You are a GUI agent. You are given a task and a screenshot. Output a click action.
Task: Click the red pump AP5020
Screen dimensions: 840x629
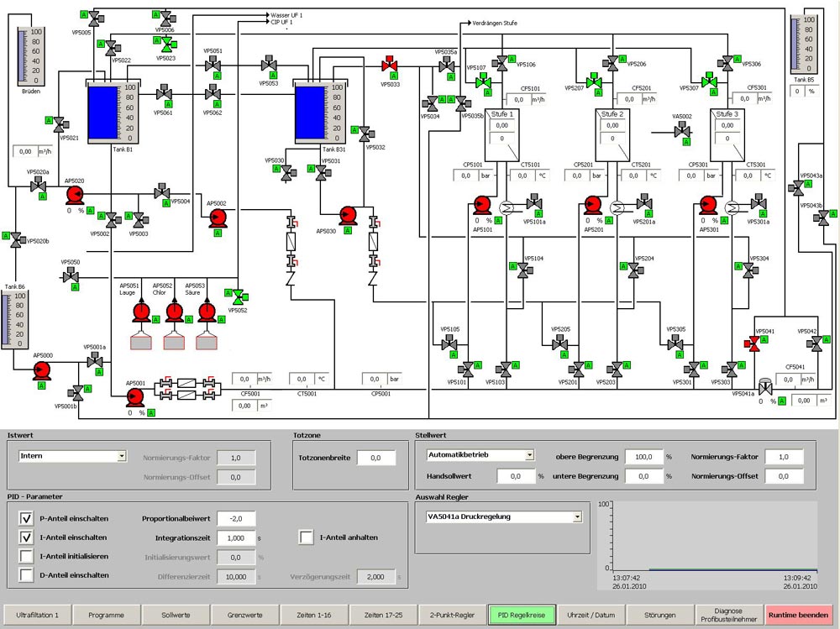tap(74, 195)
